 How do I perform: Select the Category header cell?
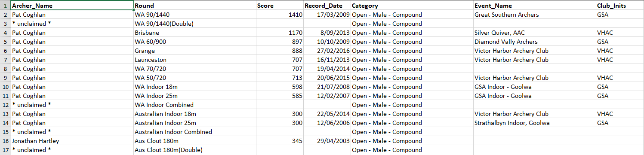[412, 6]
